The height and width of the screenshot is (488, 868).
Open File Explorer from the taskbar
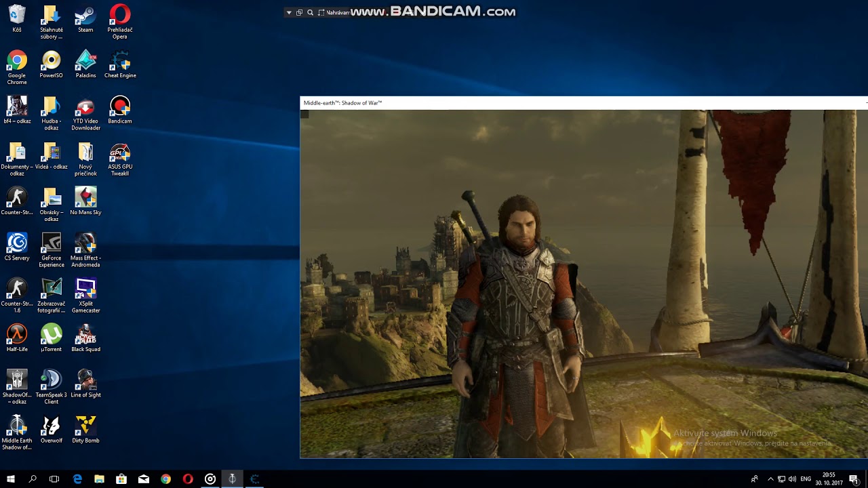click(100, 479)
